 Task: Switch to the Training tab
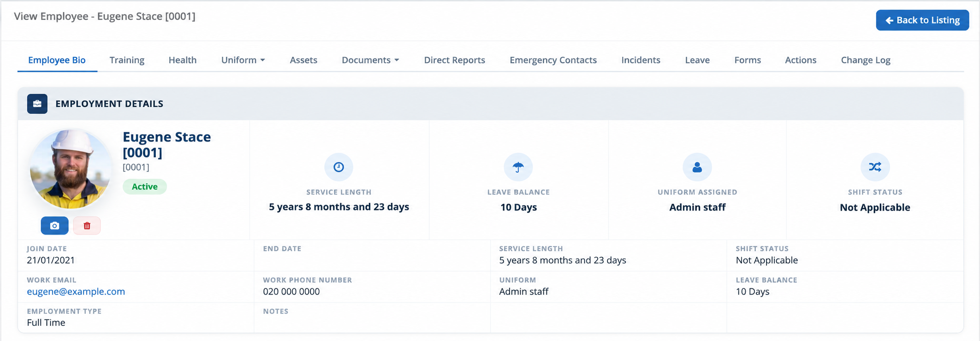[127, 60]
